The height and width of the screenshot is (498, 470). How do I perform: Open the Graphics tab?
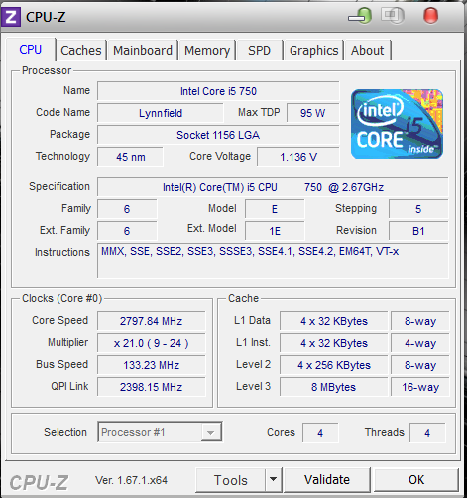click(x=314, y=51)
